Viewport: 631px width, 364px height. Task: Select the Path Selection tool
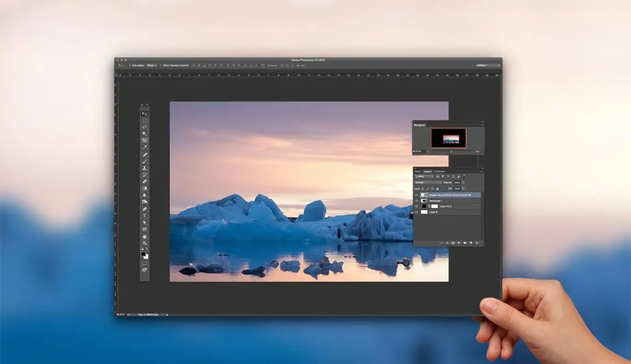coord(145,222)
